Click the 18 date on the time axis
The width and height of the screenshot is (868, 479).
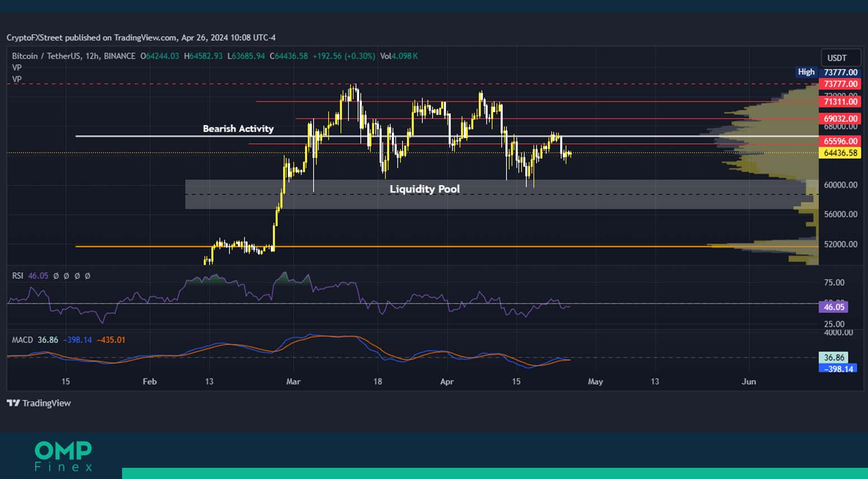tap(377, 382)
